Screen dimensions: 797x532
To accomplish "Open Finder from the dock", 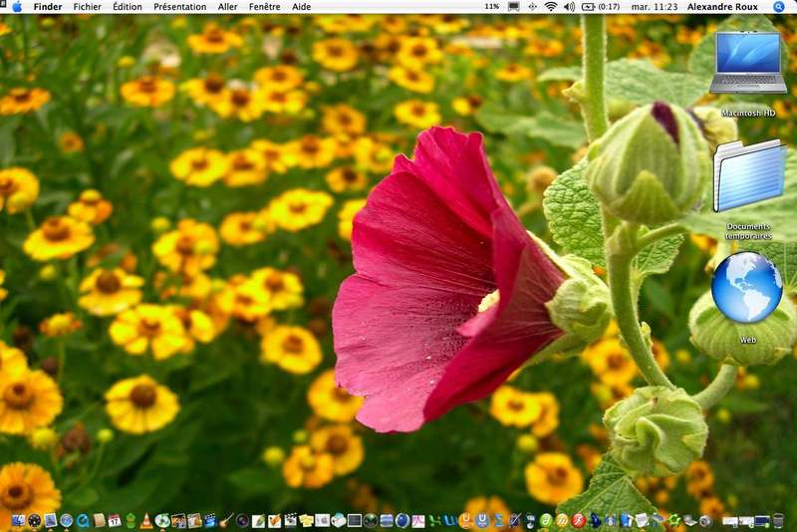I will [18, 520].
